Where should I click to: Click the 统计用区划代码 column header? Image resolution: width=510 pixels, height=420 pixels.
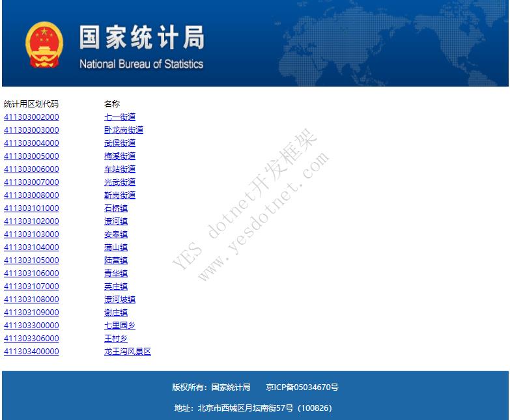[x=31, y=104]
